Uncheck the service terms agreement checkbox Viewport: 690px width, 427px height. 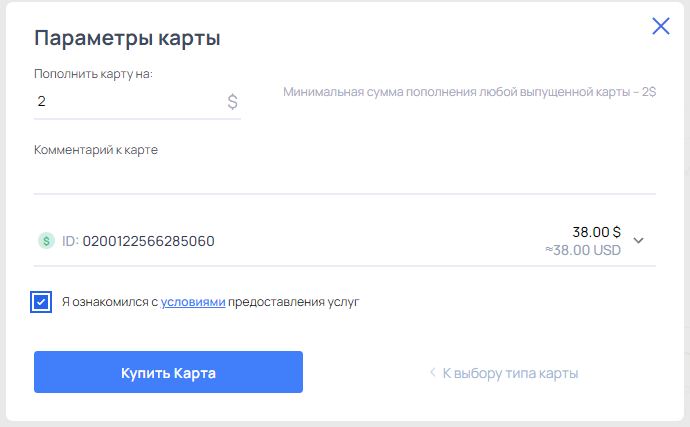(x=41, y=302)
